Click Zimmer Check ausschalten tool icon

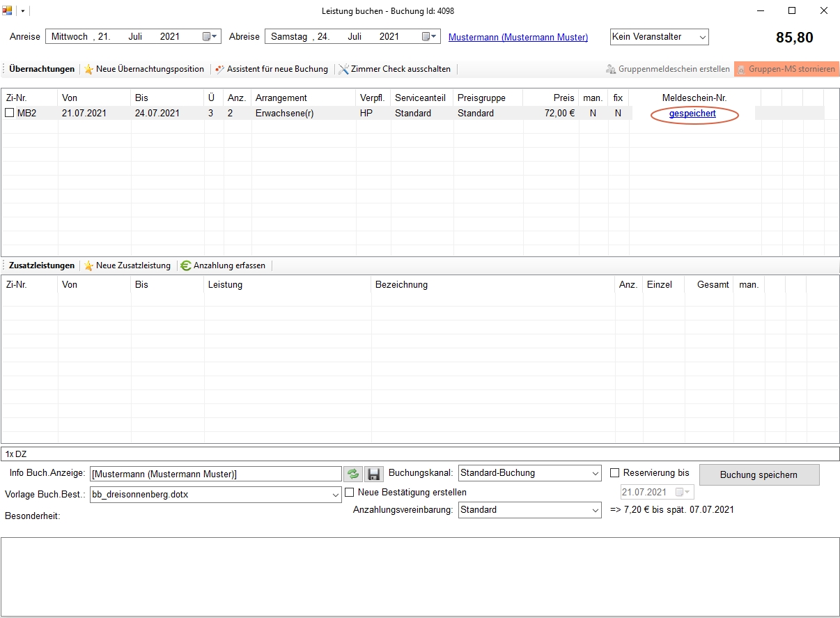tap(344, 70)
